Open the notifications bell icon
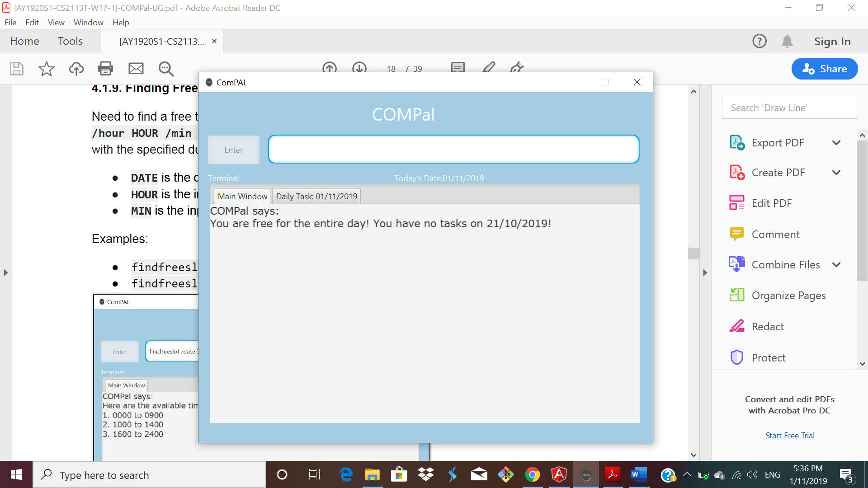The height and width of the screenshot is (488, 868). tap(787, 42)
